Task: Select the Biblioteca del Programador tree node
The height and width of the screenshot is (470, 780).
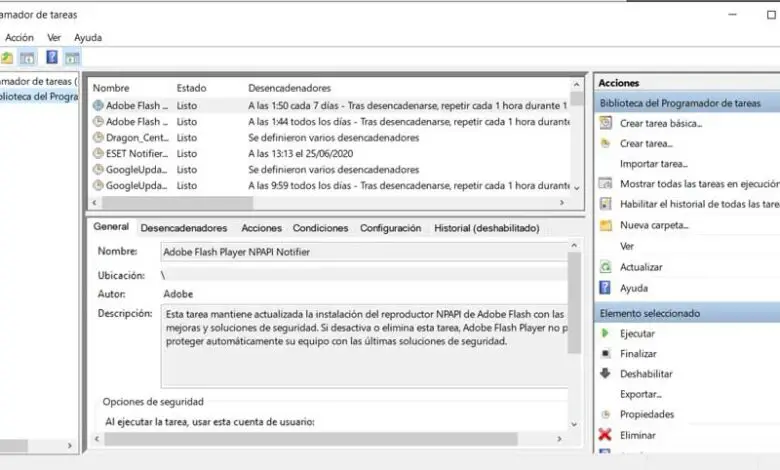Action: coord(39,96)
